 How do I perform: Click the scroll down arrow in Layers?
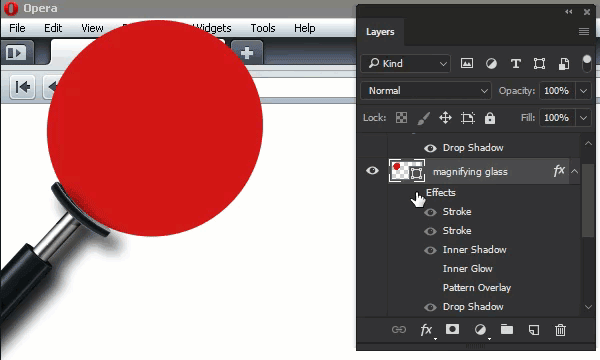(588, 307)
